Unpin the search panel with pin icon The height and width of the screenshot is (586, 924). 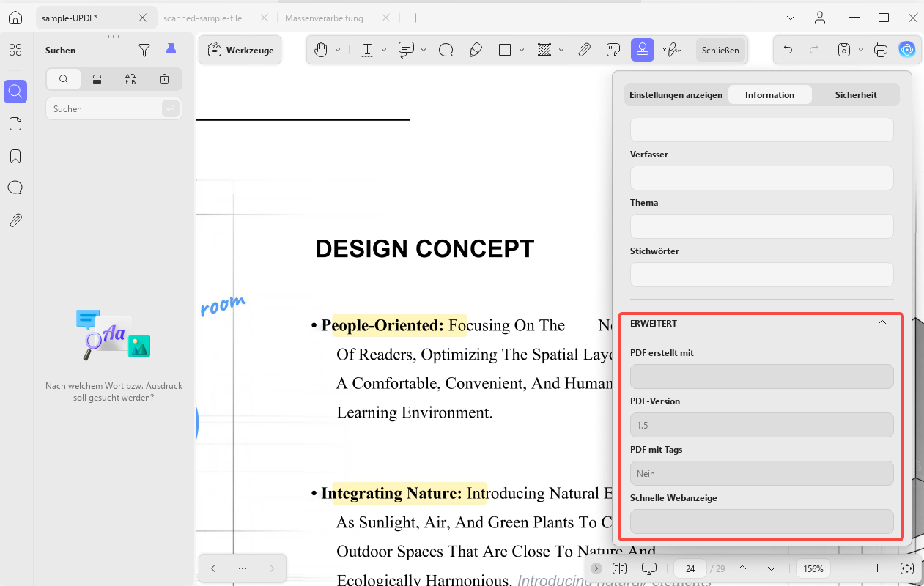[x=171, y=50]
